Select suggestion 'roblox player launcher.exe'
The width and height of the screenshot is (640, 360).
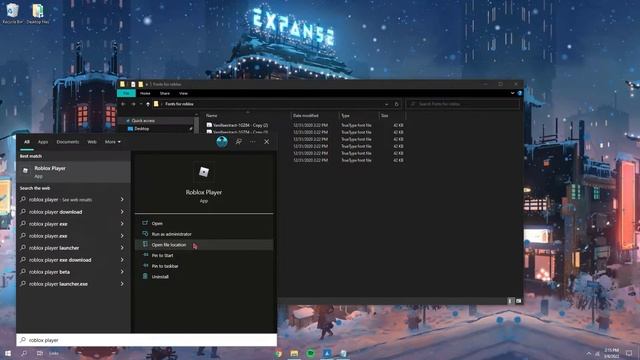(x=73, y=284)
